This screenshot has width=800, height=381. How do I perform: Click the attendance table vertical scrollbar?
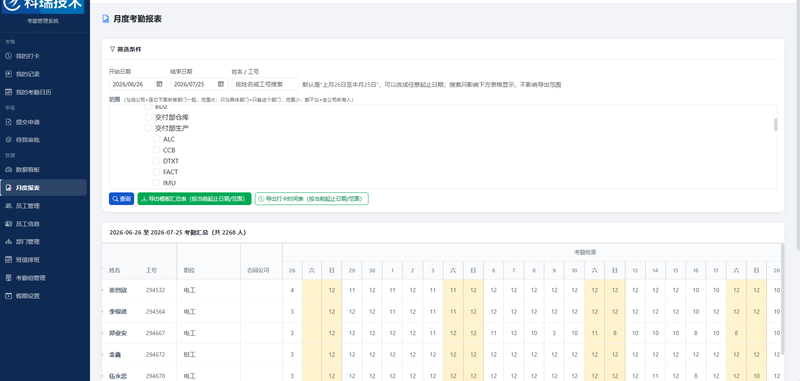click(783, 299)
